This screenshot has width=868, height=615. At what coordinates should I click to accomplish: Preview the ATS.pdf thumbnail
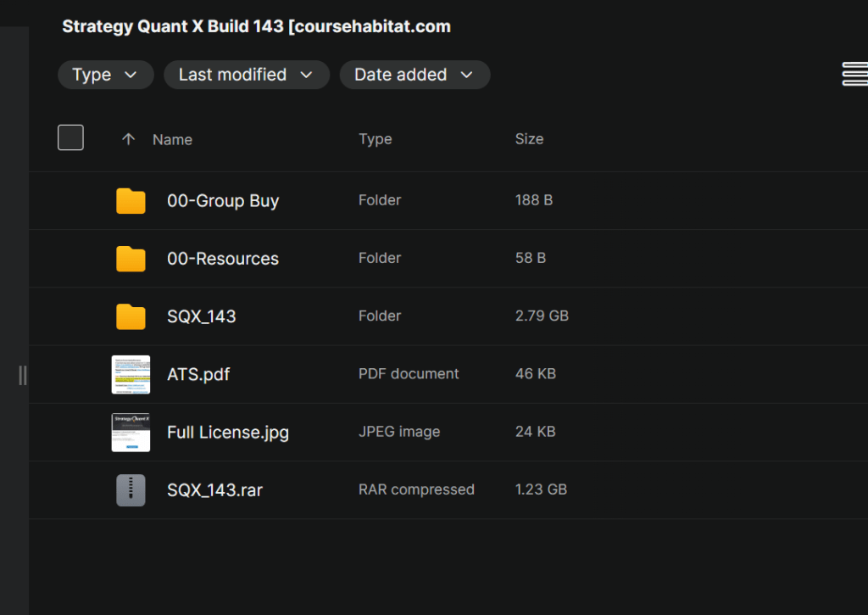tap(131, 375)
